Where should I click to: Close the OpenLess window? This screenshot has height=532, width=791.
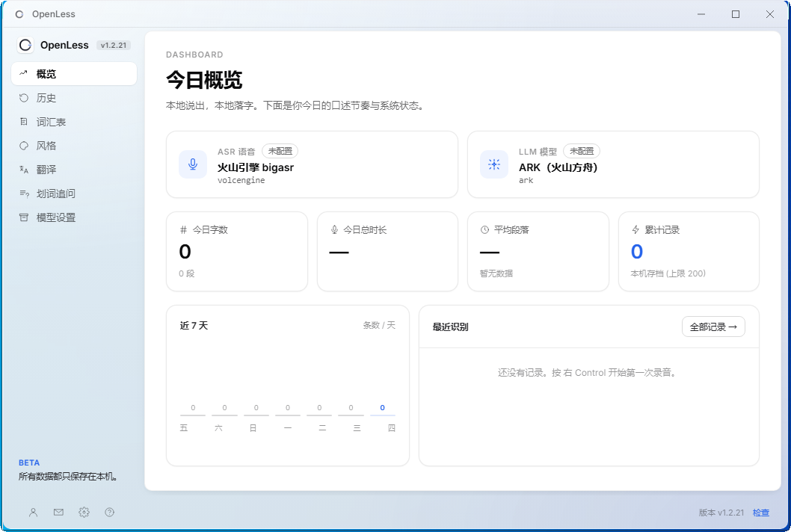point(770,14)
